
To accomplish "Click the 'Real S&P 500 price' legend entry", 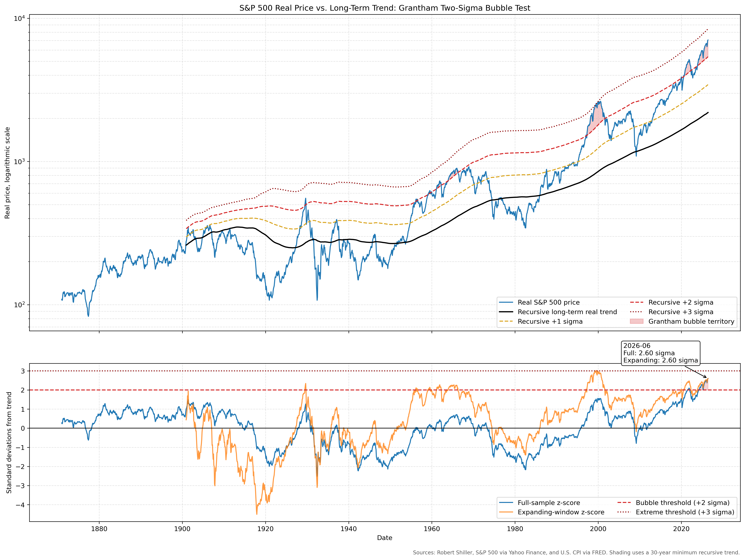I will pos(539,302).
